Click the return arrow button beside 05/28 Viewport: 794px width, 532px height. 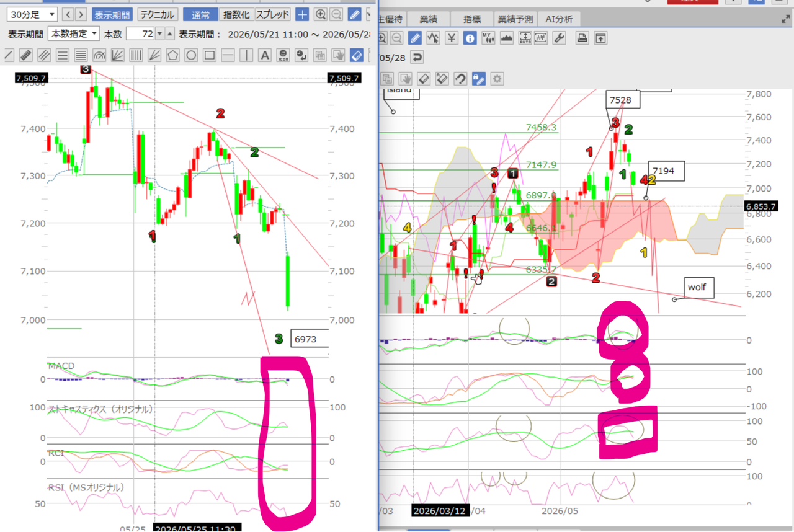point(417,58)
